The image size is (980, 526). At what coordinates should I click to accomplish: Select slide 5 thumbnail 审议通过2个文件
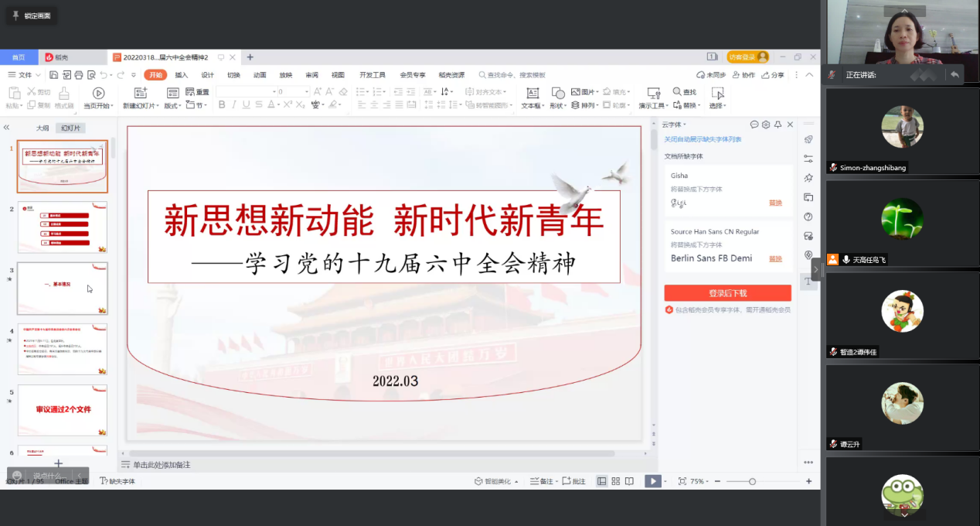(63, 410)
